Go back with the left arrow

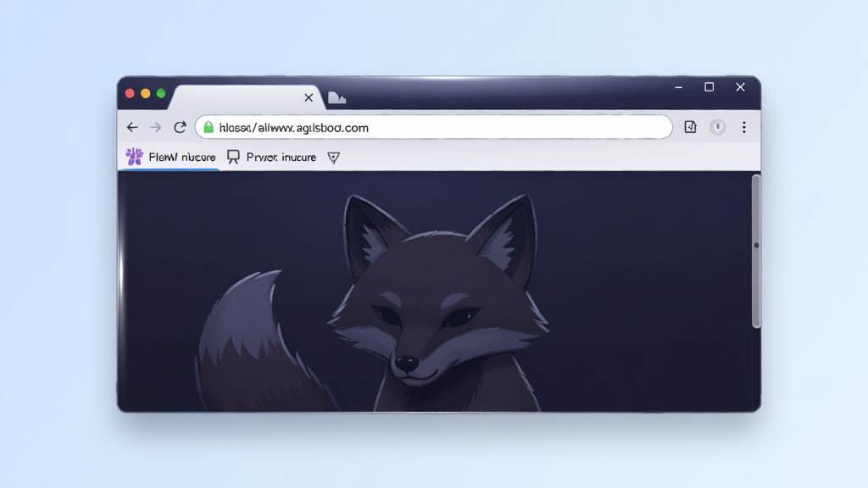coord(131,127)
